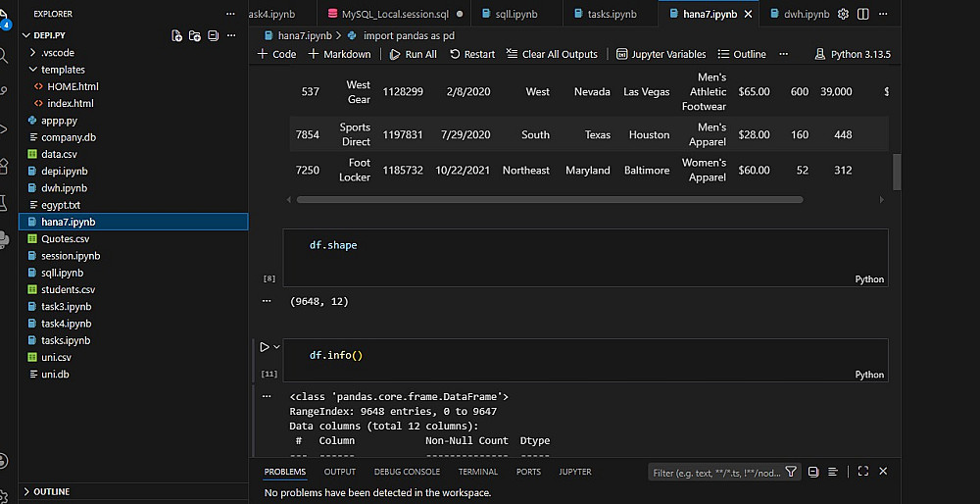980x504 pixels.
Task: Toggle the Outline view in notebook toolbar
Action: tap(742, 54)
